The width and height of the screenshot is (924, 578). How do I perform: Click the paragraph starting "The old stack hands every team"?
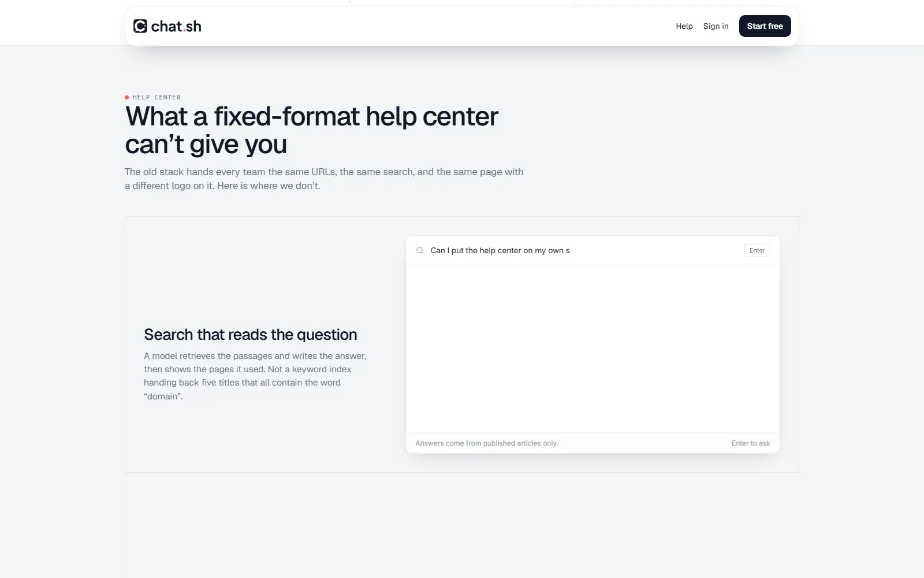(x=324, y=179)
